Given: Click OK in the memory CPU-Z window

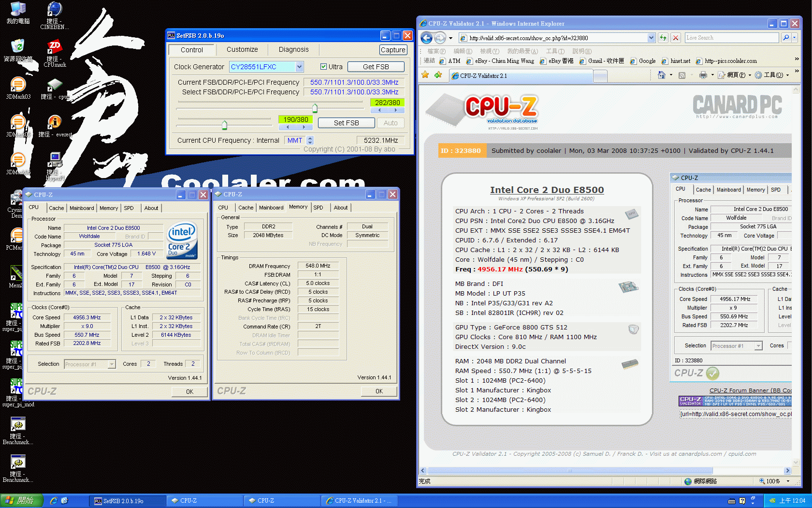Looking at the screenshot, I should coord(379,391).
